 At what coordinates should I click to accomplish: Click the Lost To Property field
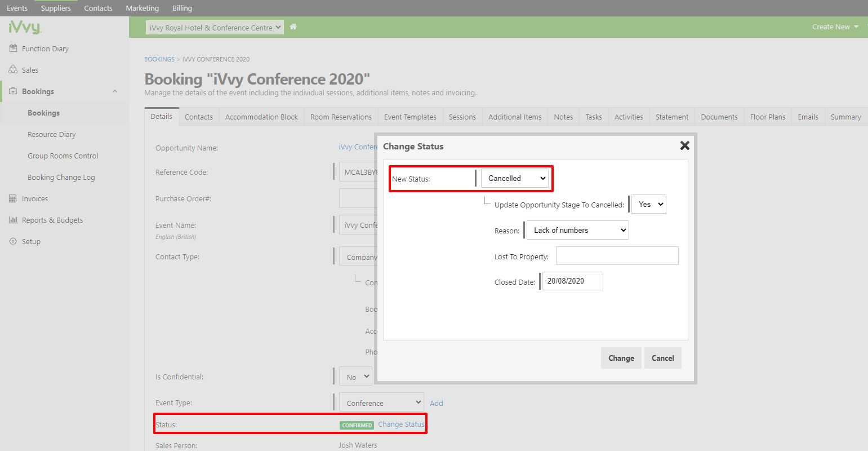pyautogui.click(x=617, y=255)
